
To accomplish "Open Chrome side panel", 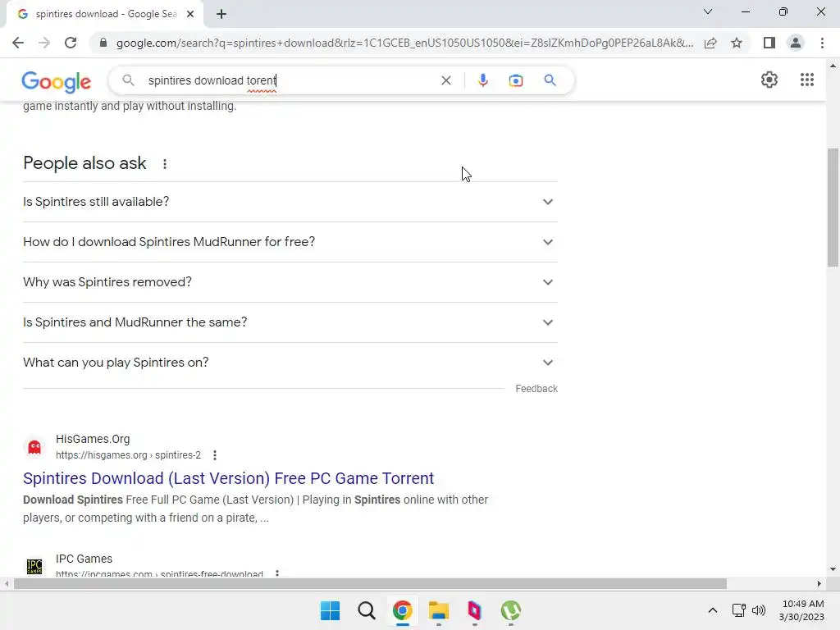I will (769, 43).
